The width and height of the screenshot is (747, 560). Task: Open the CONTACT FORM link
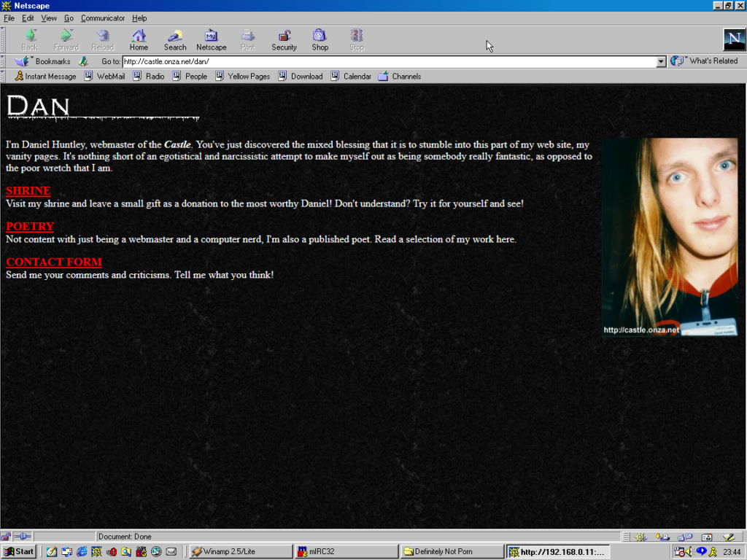53,262
